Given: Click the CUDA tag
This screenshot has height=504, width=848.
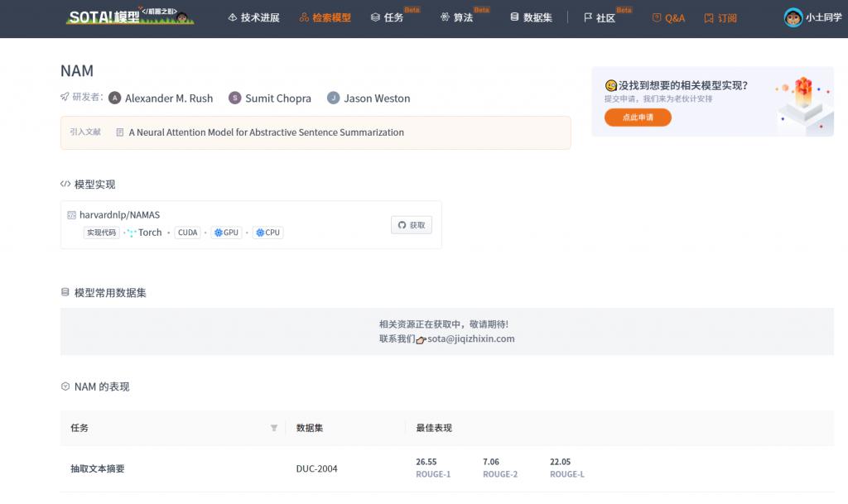Looking at the screenshot, I should pyautogui.click(x=188, y=233).
